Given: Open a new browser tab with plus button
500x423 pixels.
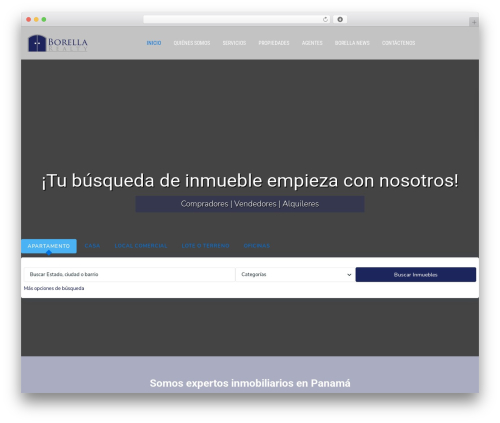Looking at the screenshot, I should tap(474, 22).
